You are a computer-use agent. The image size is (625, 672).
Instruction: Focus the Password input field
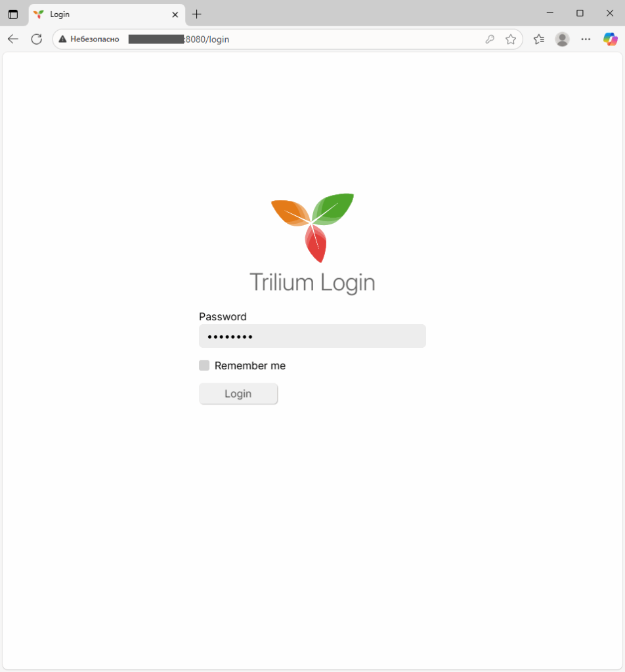pyautogui.click(x=312, y=336)
